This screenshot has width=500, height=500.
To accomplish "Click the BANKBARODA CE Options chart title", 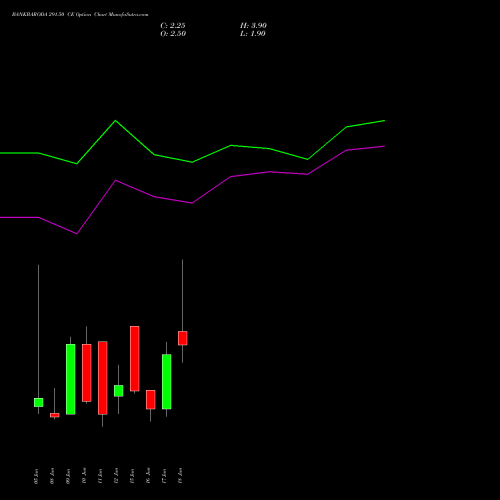I will click(80, 14).
